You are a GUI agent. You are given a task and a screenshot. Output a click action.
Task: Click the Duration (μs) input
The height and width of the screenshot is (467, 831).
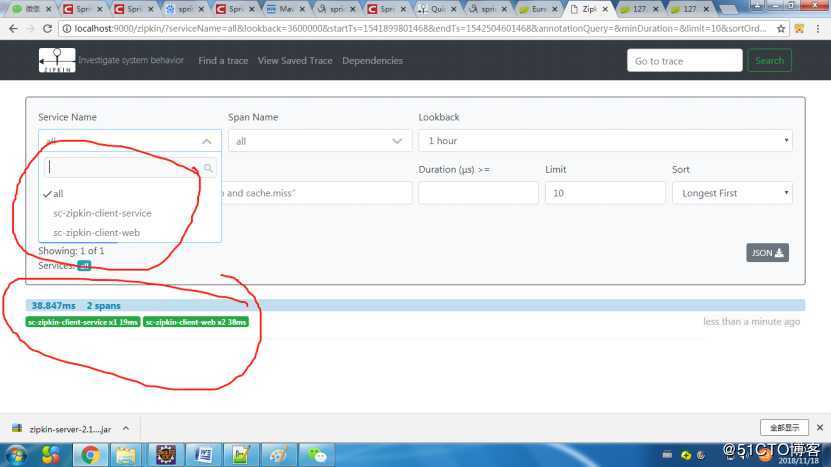(479, 193)
